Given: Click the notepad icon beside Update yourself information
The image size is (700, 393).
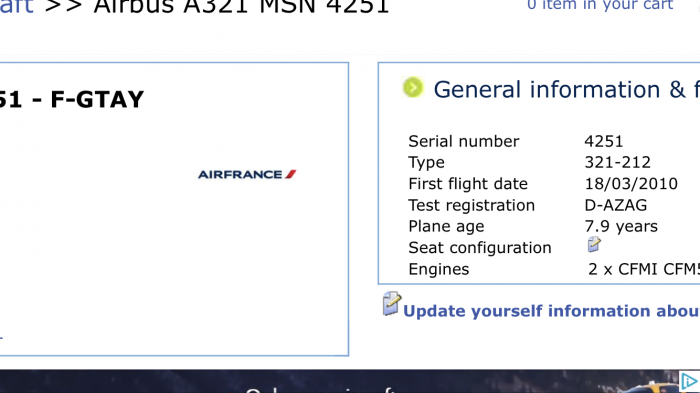Looking at the screenshot, I should 392,304.
